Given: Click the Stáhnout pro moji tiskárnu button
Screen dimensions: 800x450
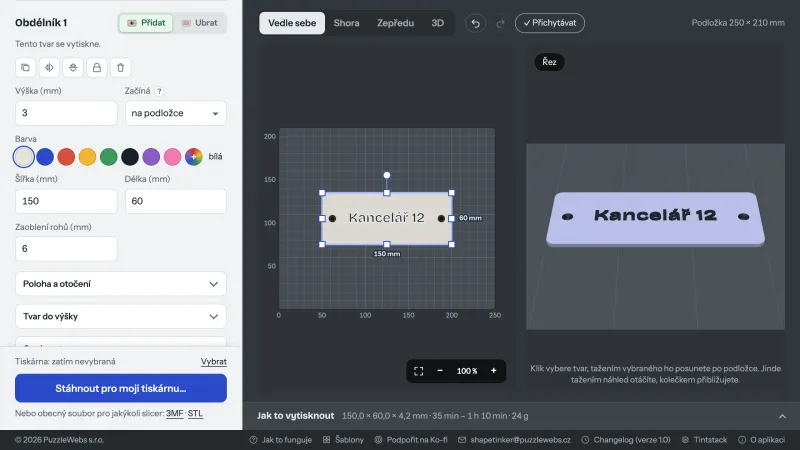Looking at the screenshot, I should pyautogui.click(x=121, y=388).
